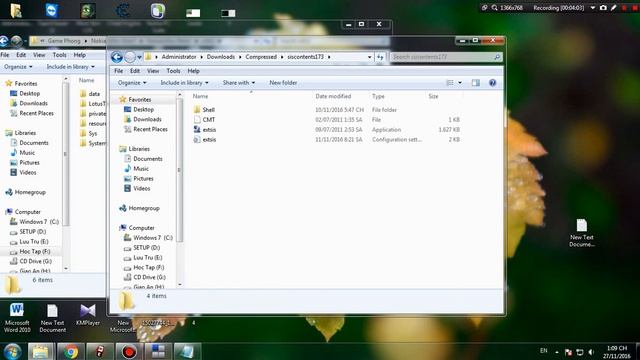Click the Change your view icon
This screenshot has height=360, width=640.
tap(450, 83)
